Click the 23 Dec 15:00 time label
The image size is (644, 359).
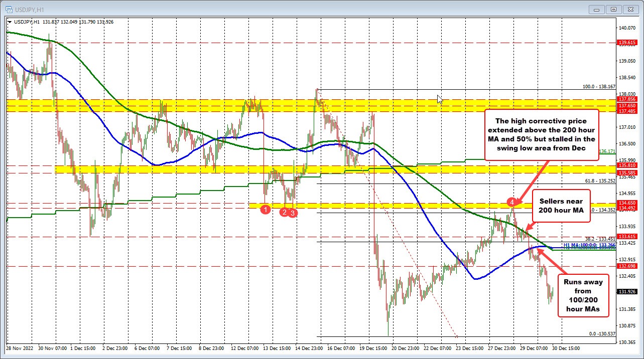pyautogui.click(x=470, y=348)
